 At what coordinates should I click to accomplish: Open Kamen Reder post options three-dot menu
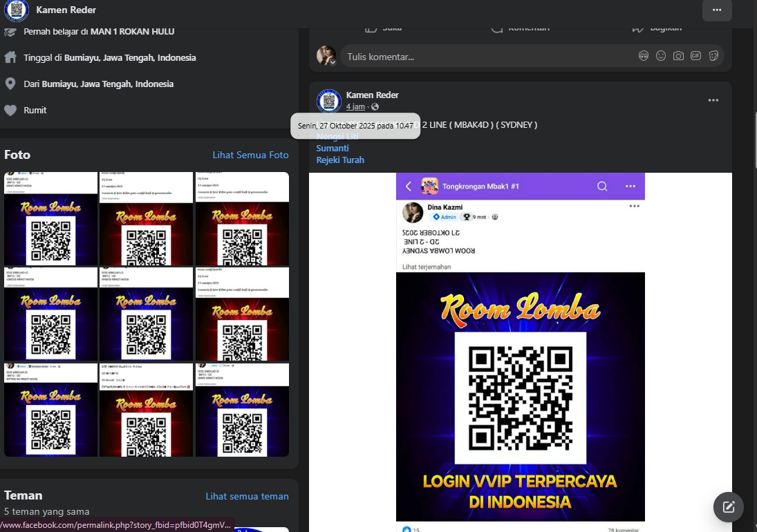(x=713, y=100)
